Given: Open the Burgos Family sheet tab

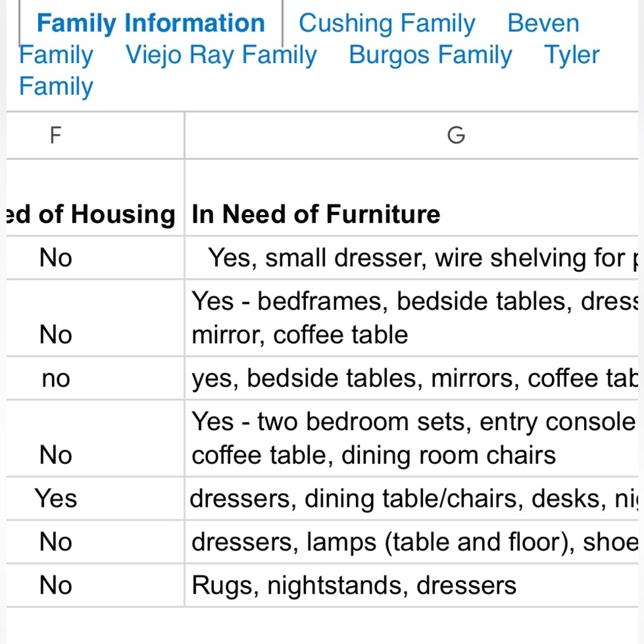Looking at the screenshot, I should [x=430, y=55].
